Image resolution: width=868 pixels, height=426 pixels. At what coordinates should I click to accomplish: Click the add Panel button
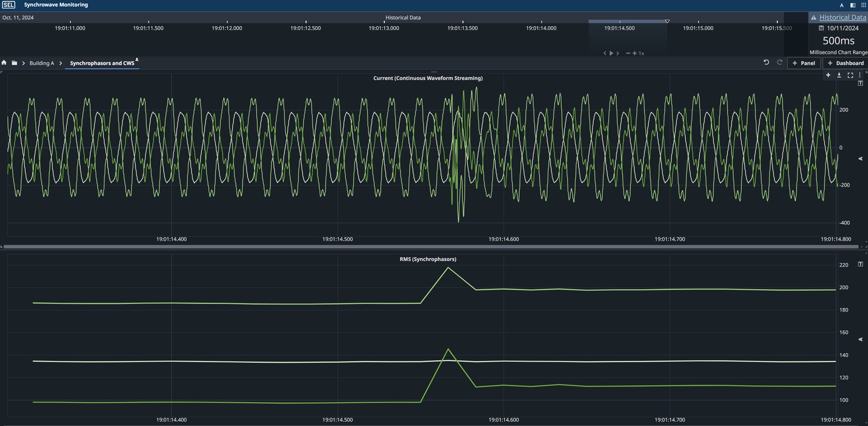[804, 63]
